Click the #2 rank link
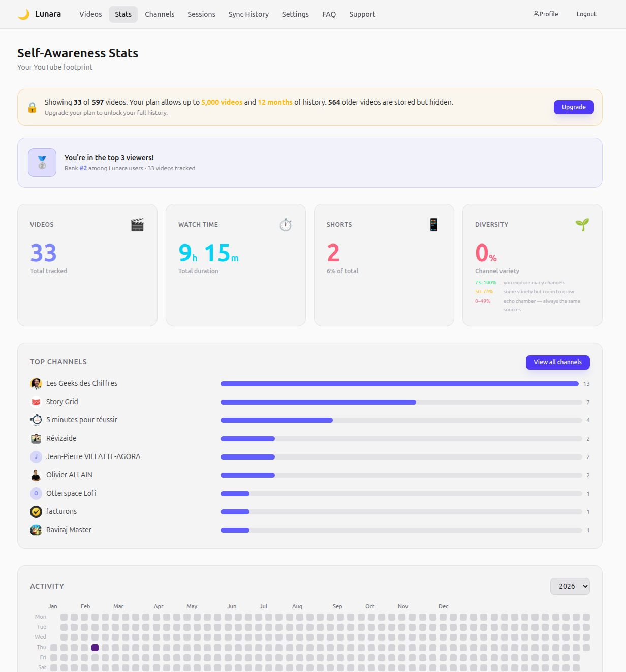The image size is (626, 672). [x=83, y=168]
